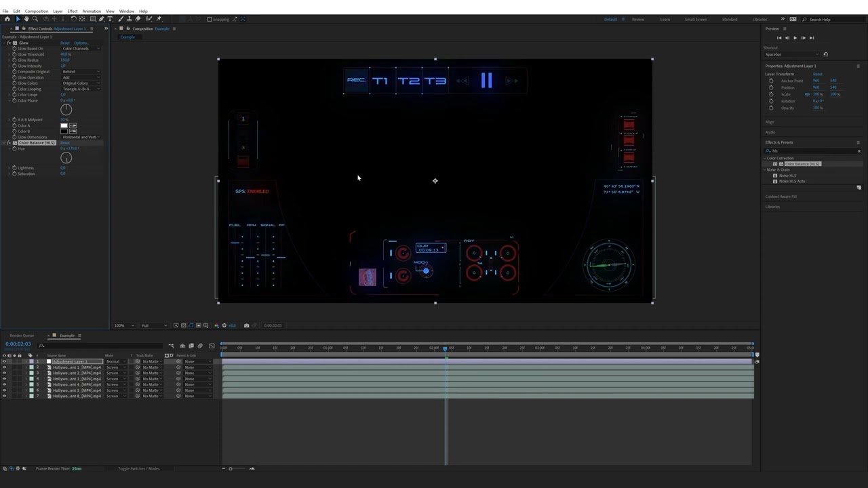Screen dimensions: 868x488
Task: Open Glow effect Options link
Action: (81, 43)
